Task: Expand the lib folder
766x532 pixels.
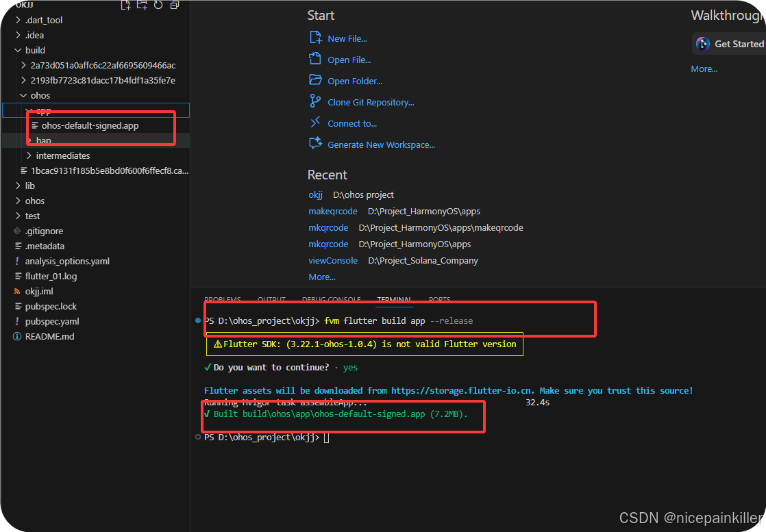Action: (18, 186)
